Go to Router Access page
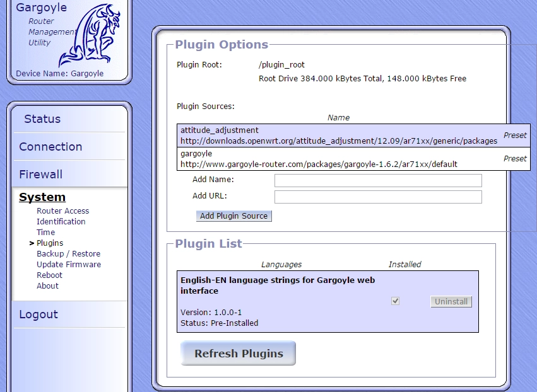Image resolution: width=537 pixels, height=392 pixels. point(62,210)
